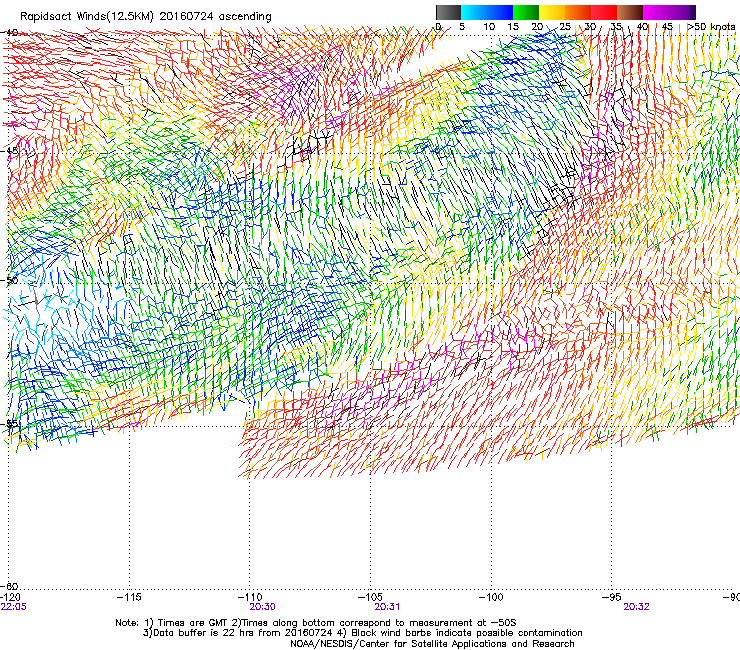740x650 pixels.
Task: Click the 'Times are GMT' note line
Action: coord(316,623)
